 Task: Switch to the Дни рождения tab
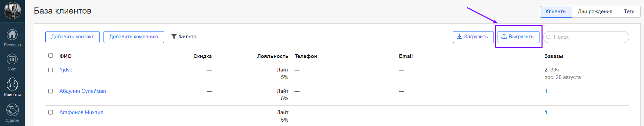click(595, 12)
